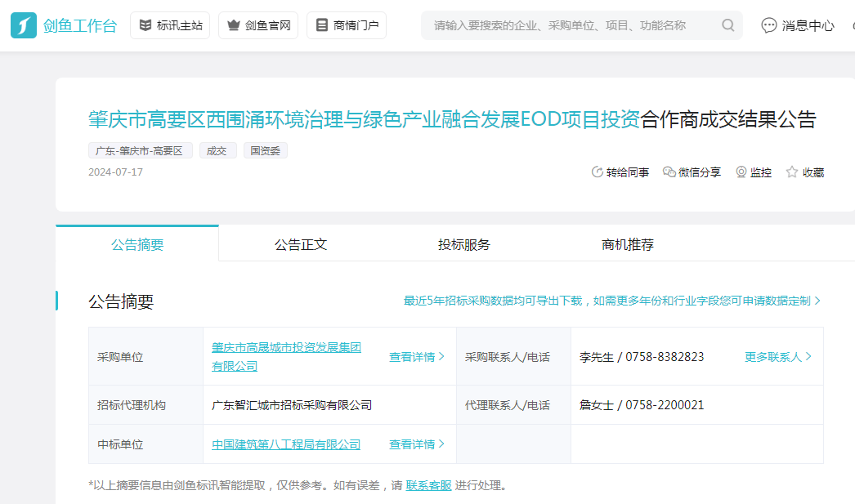Open 标讯主站 from the top bar
The height and width of the screenshot is (504, 855).
pos(170,25)
